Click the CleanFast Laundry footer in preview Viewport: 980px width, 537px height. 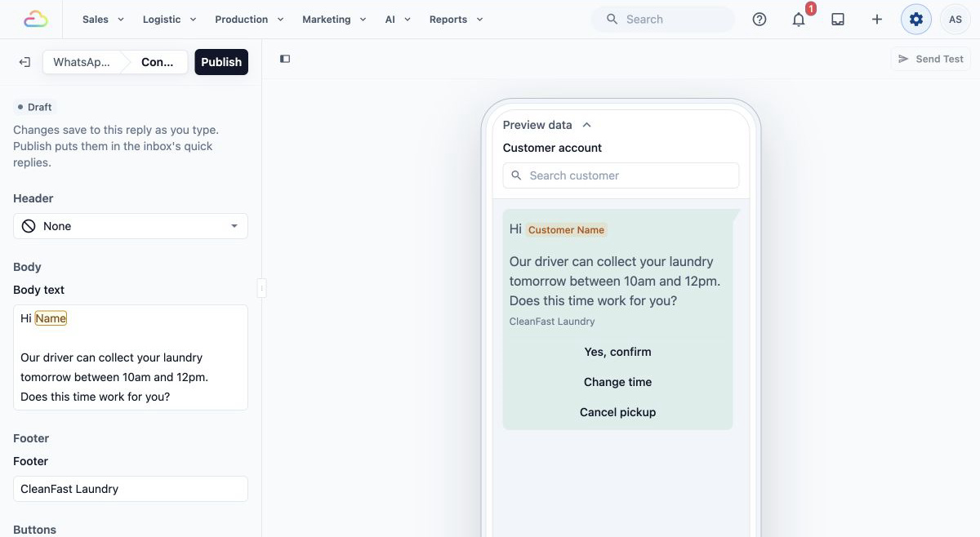coord(552,322)
